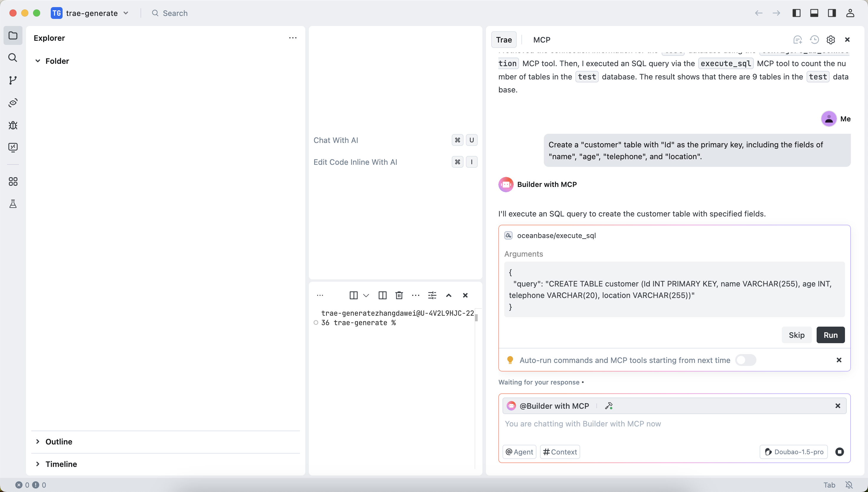Run the execute_sql MCP tool

[830, 335]
